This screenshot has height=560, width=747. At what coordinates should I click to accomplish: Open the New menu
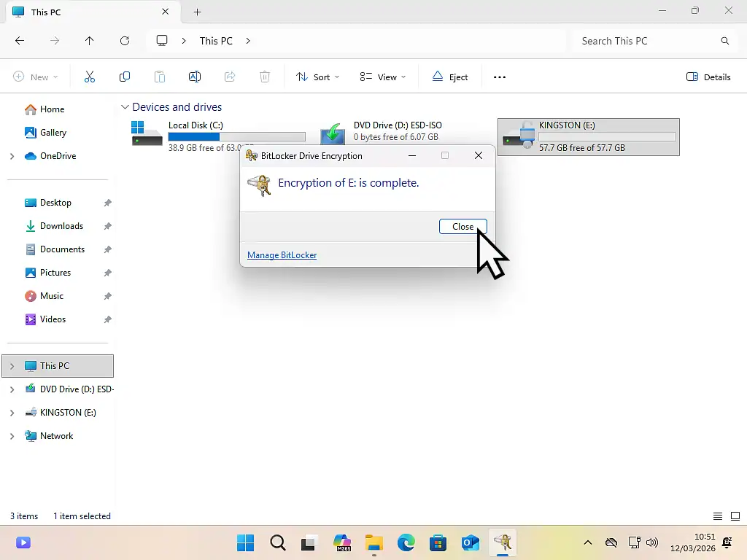point(35,76)
